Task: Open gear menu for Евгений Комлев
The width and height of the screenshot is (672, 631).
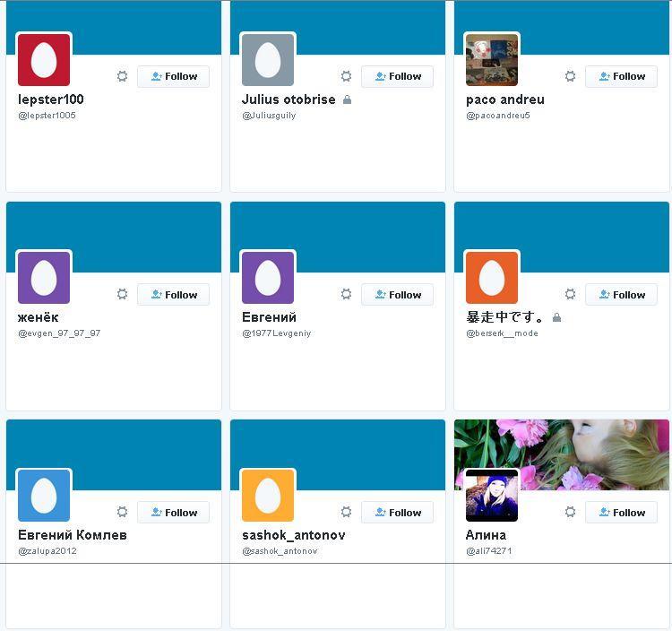Action: tap(122, 512)
